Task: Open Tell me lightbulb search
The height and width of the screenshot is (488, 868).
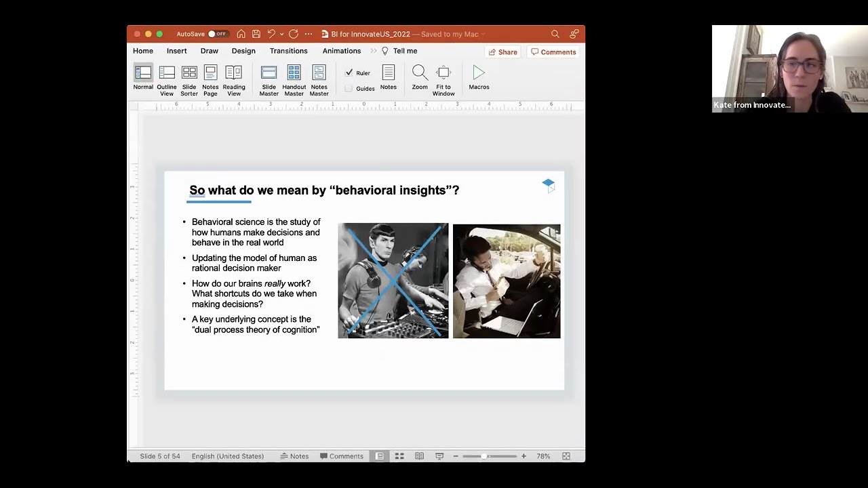Action: coord(399,51)
